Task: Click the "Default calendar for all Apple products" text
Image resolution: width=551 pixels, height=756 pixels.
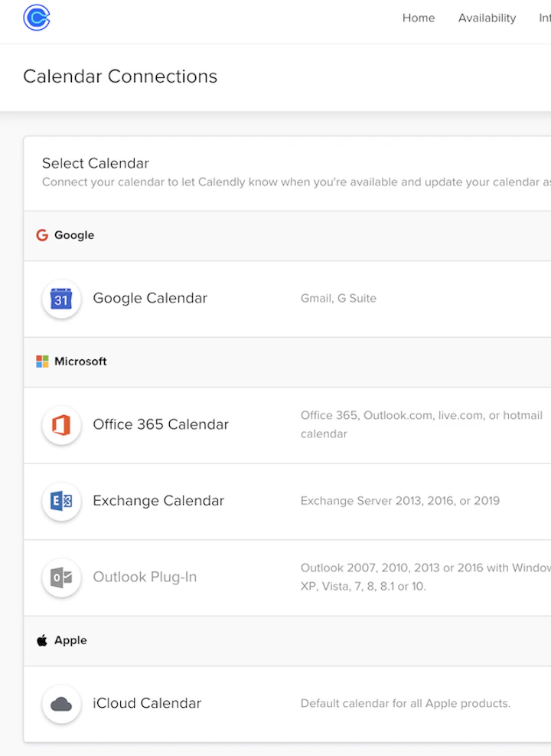Action: 405,703
